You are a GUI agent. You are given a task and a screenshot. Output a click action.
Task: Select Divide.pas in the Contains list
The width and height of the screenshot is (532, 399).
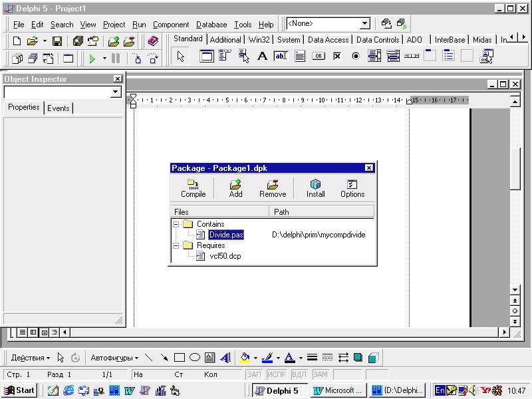(226, 235)
